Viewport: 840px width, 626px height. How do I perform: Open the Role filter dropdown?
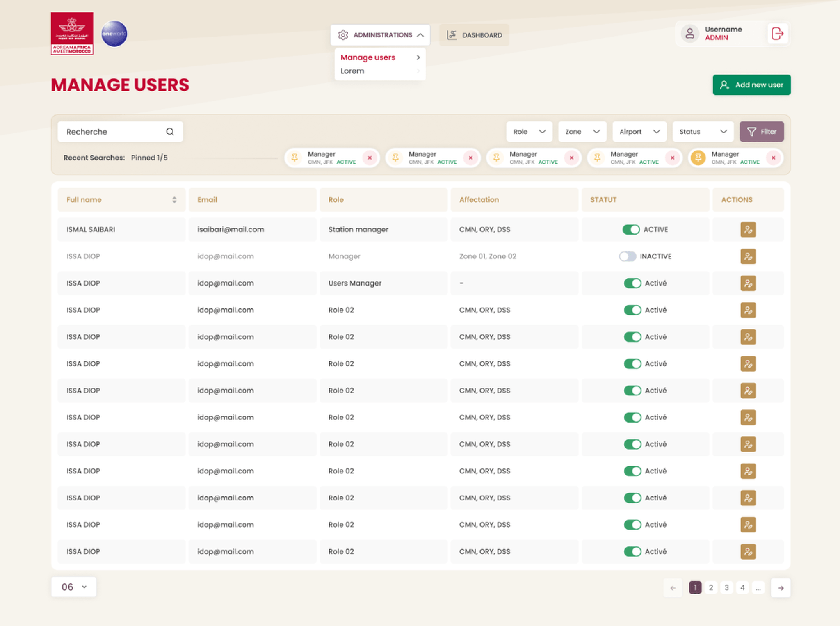coord(529,132)
